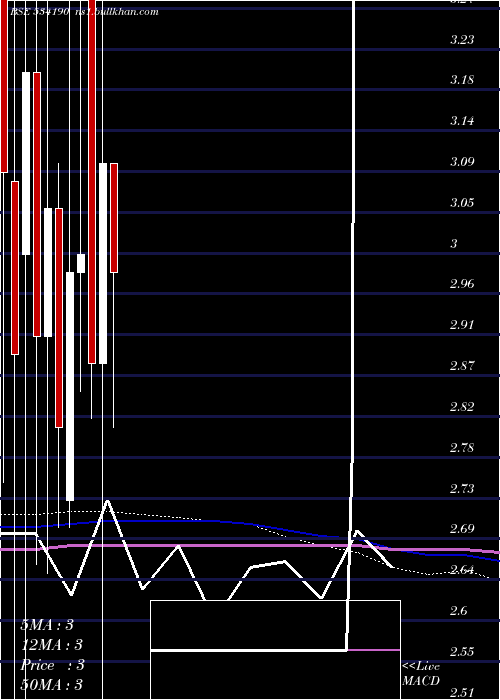Viewport: 500px width, 700px height.
Task: Click the 2.82 price axis label
Action: click(x=462, y=407)
